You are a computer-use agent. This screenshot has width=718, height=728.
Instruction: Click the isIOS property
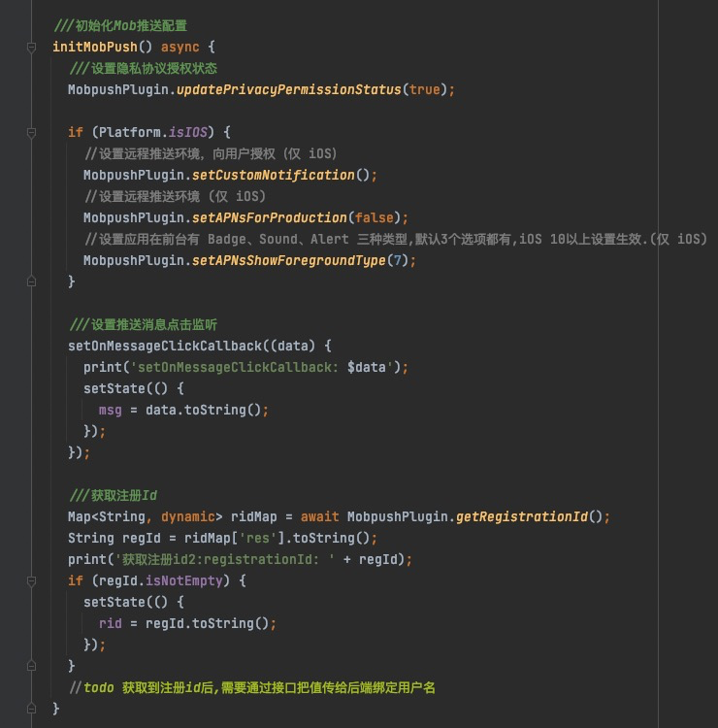coord(187,132)
